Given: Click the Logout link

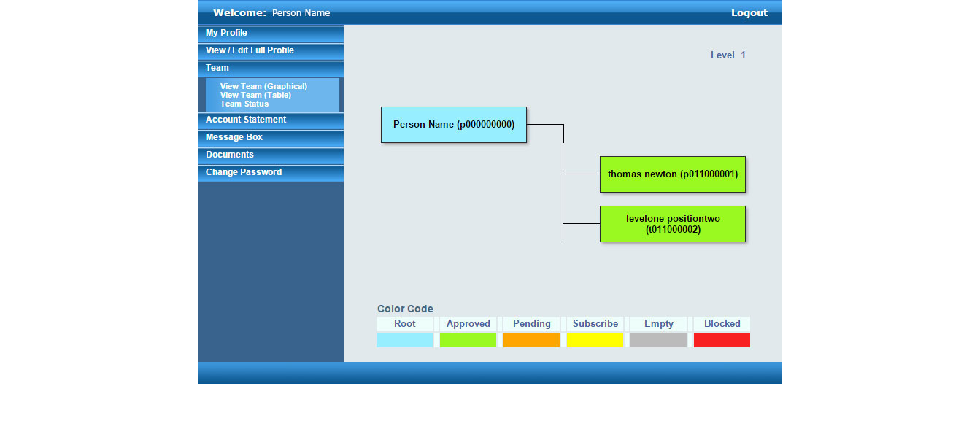Looking at the screenshot, I should pyautogui.click(x=749, y=12).
